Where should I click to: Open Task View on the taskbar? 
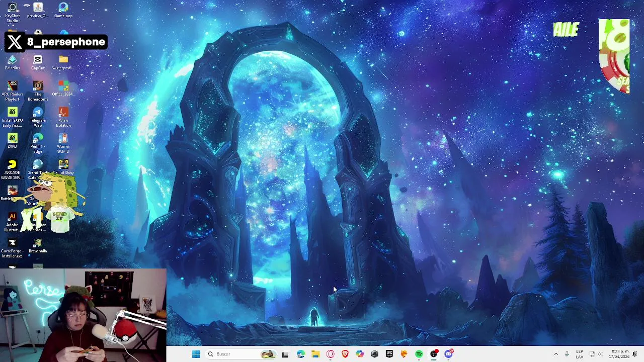click(285, 354)
